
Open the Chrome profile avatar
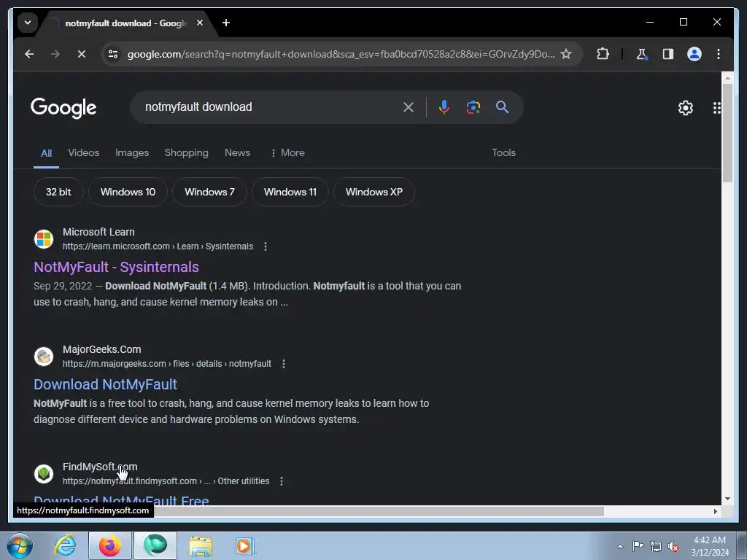click(694, 54)
